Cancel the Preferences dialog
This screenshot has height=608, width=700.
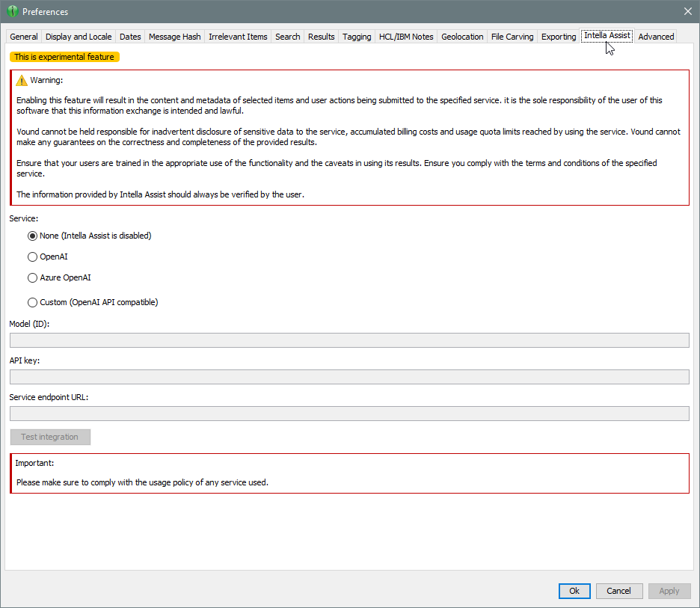pos(618,591)
